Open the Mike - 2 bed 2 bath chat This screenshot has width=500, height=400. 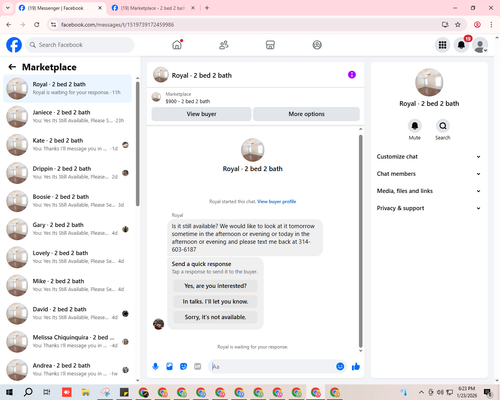click(x=67, y=285)
